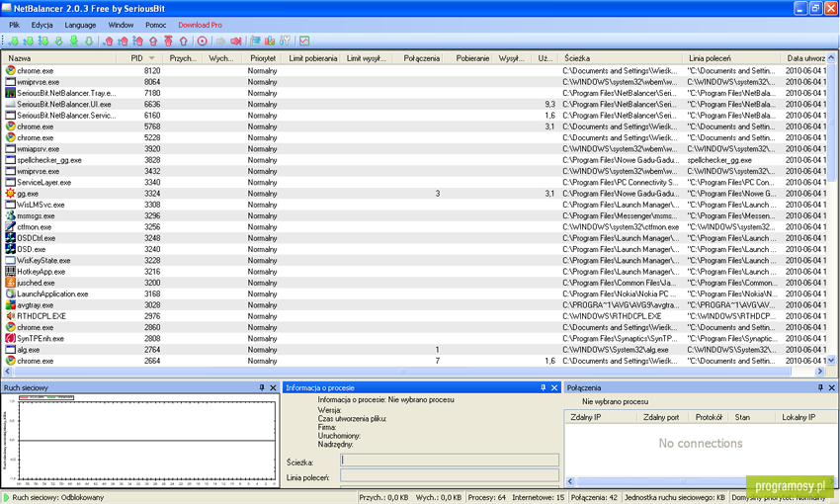Viewport: 840px width, 504px height.
Task: Click the red upload arrow with top bar
Action: [x=168, y=41]
